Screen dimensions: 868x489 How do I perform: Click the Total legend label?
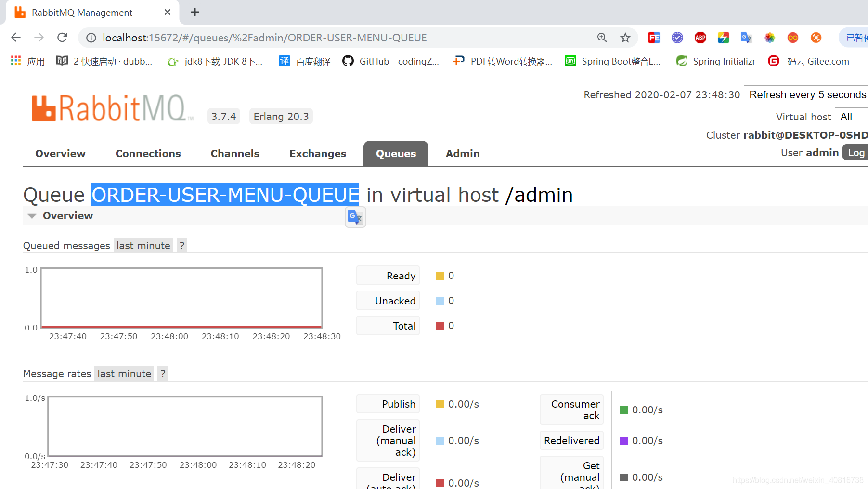388,326
